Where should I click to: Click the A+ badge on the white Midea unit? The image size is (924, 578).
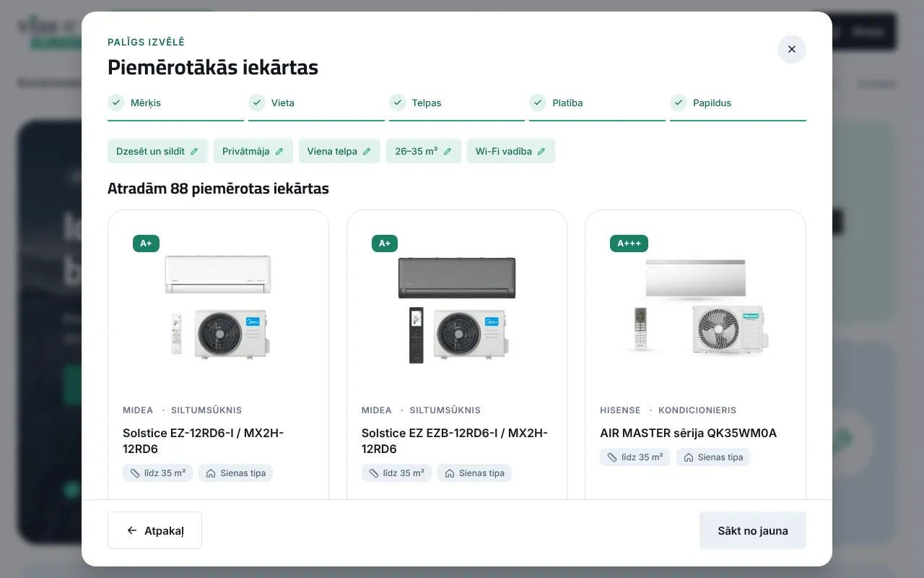point(146,243)
